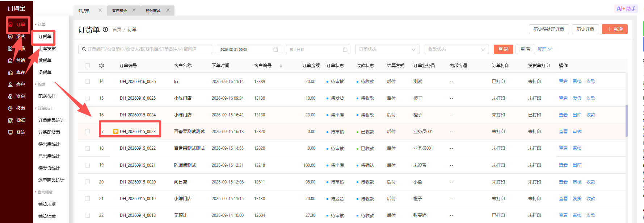Image resolution: width=644 pixels, height=223 pixels.
Task: Click the 重置 reset button
Action: [526, 49]
